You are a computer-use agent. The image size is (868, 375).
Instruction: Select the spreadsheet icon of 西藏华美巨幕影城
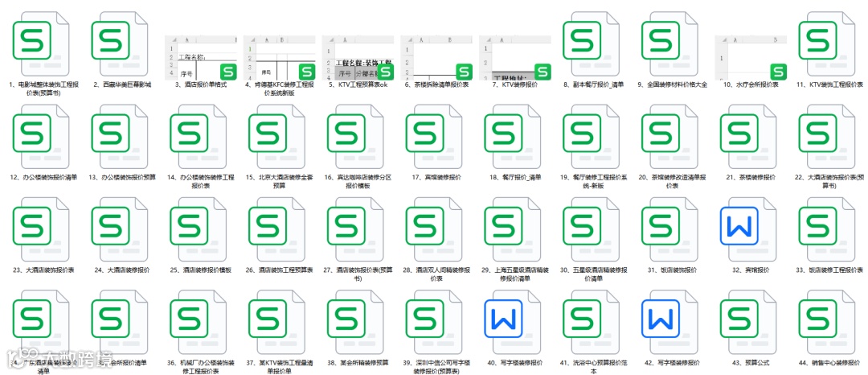[120, 45]
